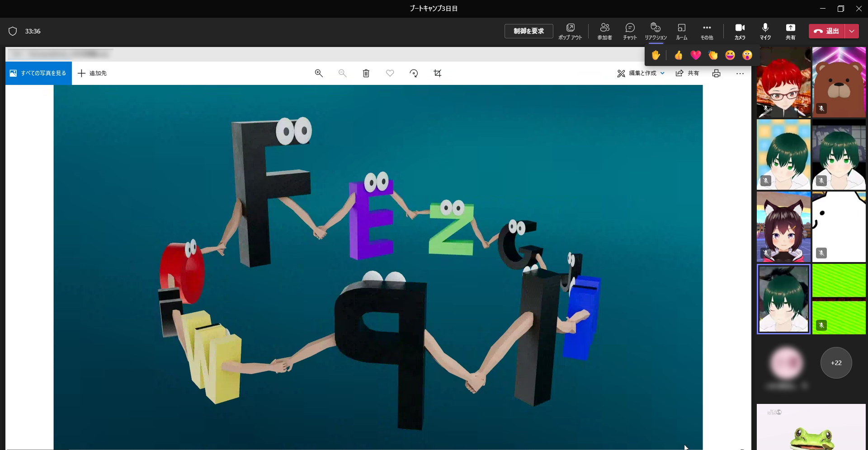
Task: Open the 参加者 participants panel
Action: tap(604, 32)
